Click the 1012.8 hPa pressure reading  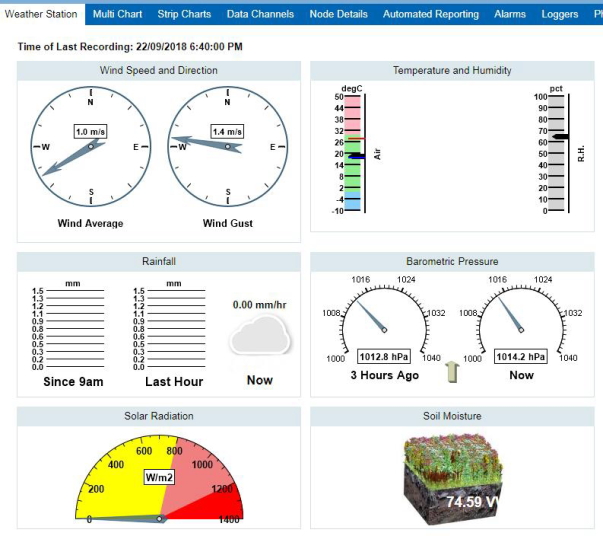coord(384,357)
